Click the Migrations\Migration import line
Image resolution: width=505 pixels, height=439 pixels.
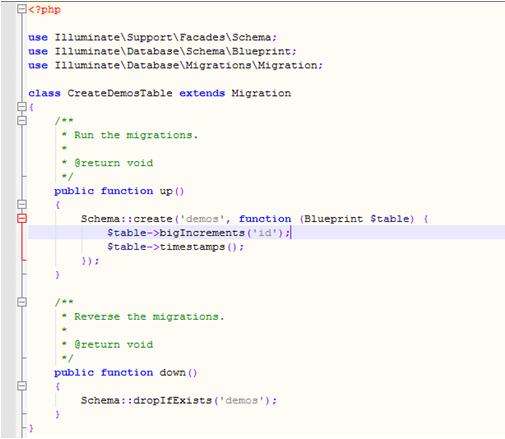click(176, 65)
